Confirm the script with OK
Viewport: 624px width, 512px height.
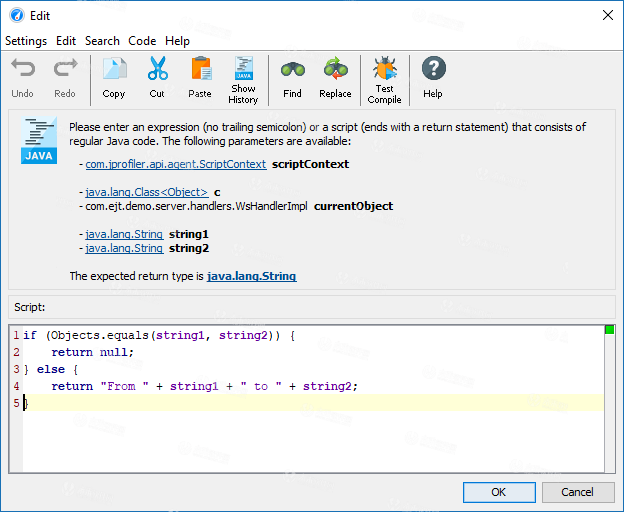(498, 492)
